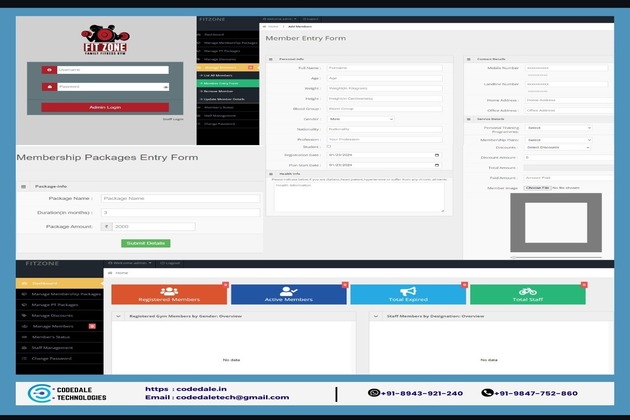Open the Membership Plans dropdown

[x=558, y=138]
